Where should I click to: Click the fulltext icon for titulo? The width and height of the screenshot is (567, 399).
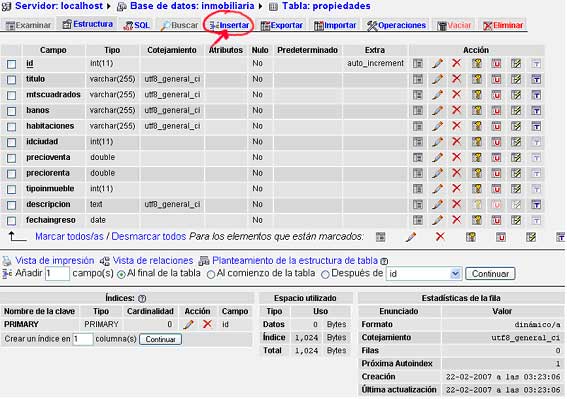point(536,79)
